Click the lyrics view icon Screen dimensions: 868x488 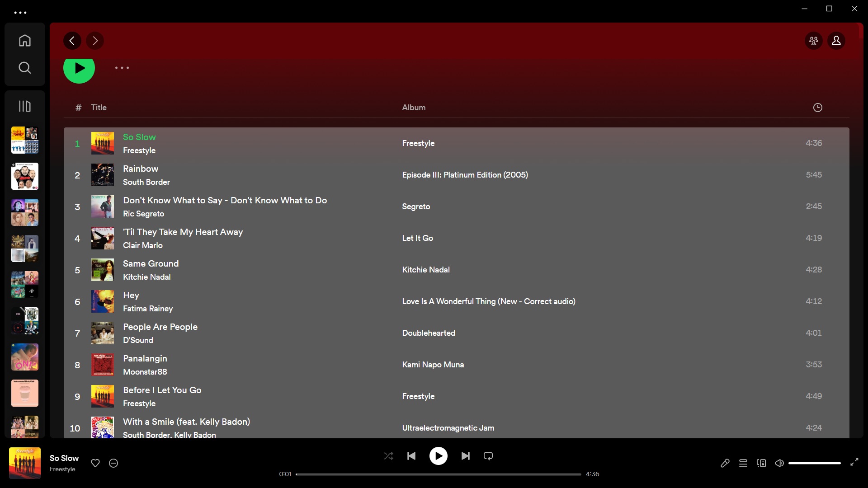tap(725, 463)
